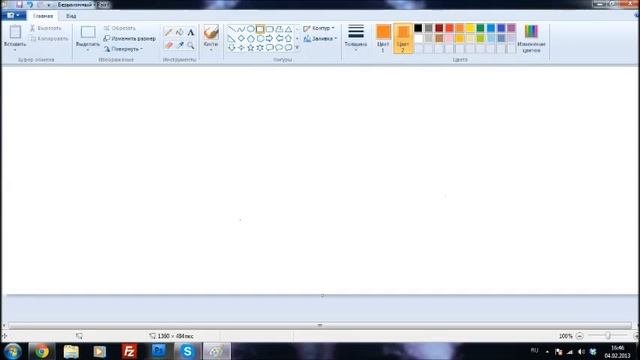Select the Magnifier tool
The width and height of the screenshot is (640, 360).
[191, 45]
